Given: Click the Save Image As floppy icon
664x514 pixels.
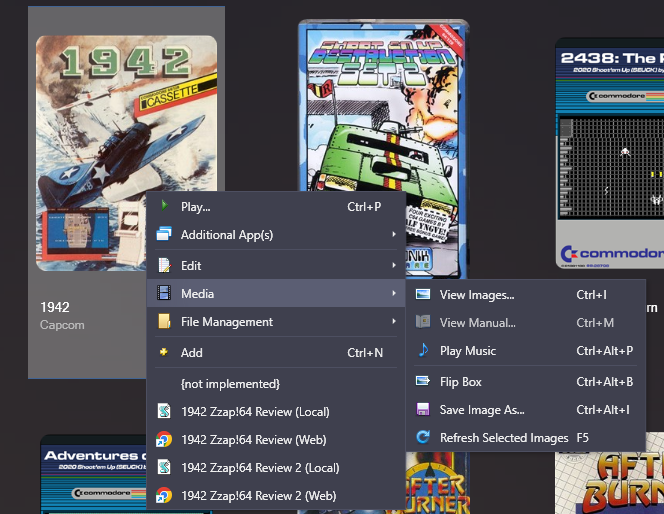Looking at the screenshot, I should 423,409.
